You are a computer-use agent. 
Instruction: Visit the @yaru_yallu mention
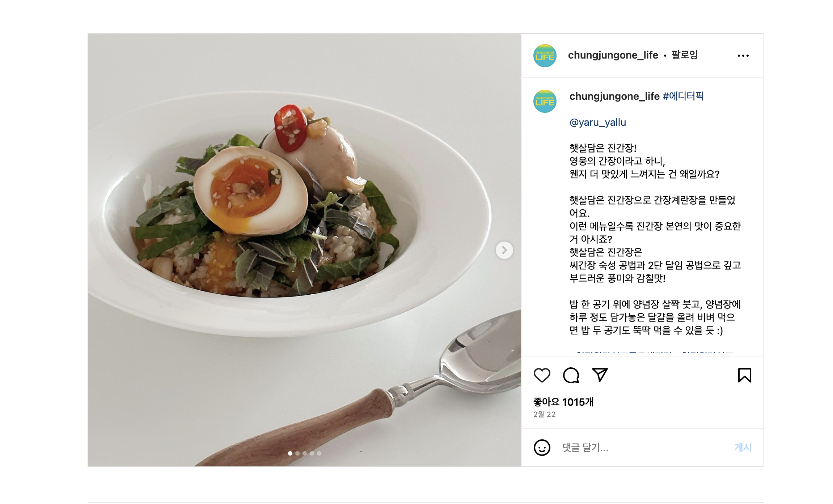point(597,123)
